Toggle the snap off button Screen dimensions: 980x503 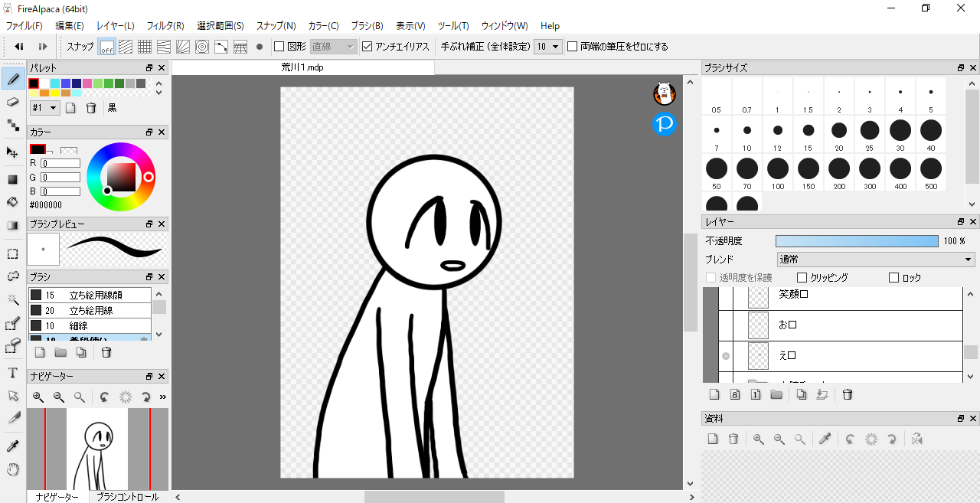coord(106,47)
